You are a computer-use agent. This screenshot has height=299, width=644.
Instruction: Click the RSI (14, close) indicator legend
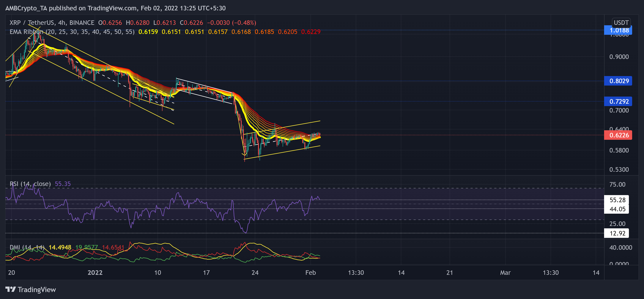[30, 184]
